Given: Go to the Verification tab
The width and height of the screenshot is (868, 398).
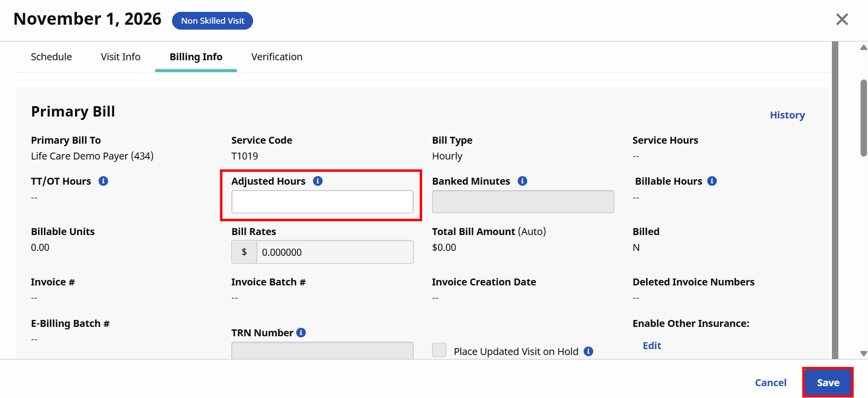Looking at the screenshot, I should pyautogui.click(x=277, y=57).
